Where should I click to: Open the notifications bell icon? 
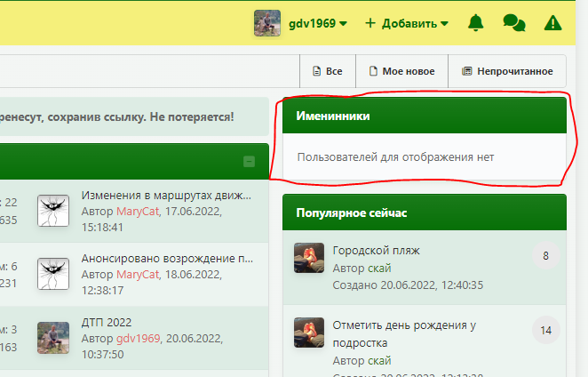point(475,23)
